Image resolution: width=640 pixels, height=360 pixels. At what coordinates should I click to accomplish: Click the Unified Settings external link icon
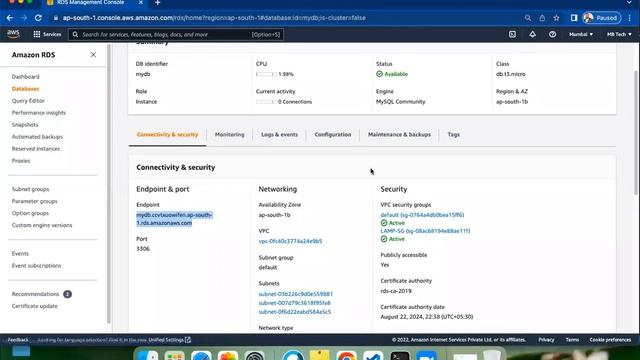pyautogui.click(x=188, y=340)
